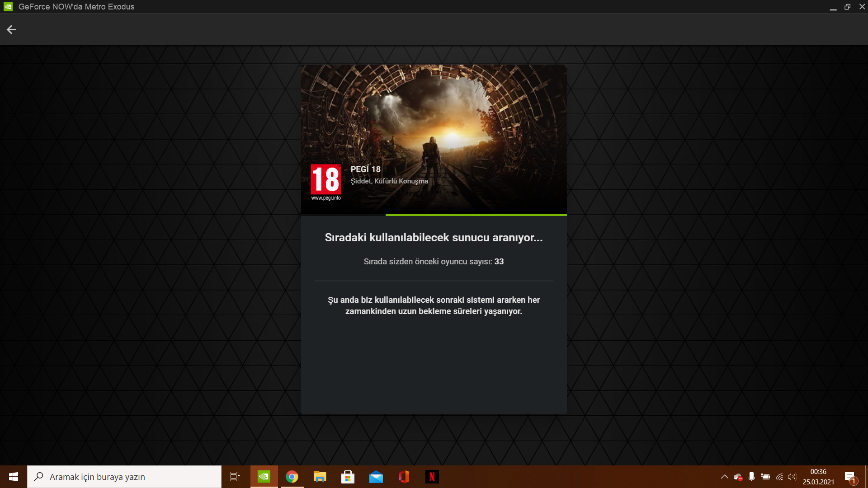Open Netflix from the taskbar
The height and width of the screenshot is (488, 868).
click(x=432, y=477)
